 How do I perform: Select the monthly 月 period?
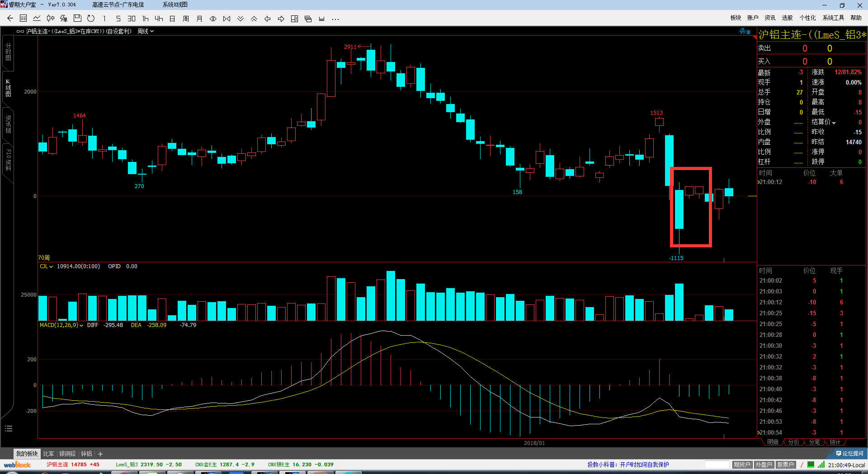199,19
